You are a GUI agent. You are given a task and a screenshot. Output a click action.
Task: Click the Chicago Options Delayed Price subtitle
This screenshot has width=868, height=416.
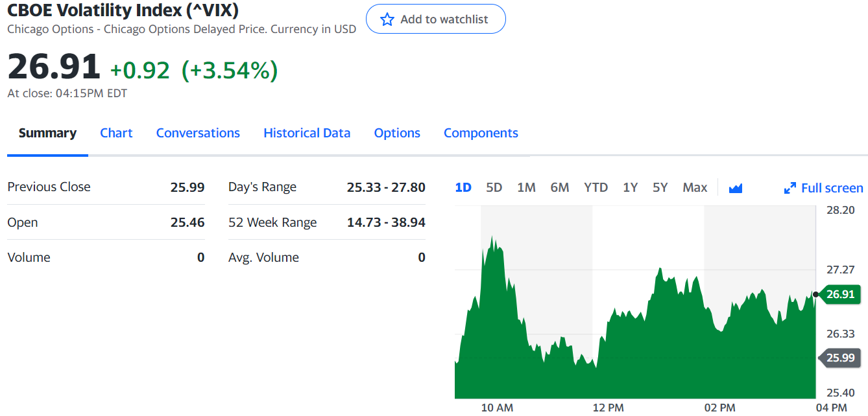point(182,29)
